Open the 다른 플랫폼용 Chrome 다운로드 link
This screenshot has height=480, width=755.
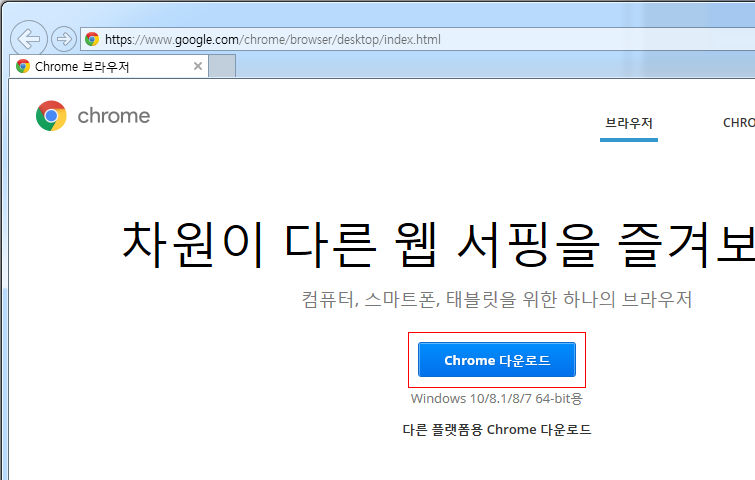[497, 429]
